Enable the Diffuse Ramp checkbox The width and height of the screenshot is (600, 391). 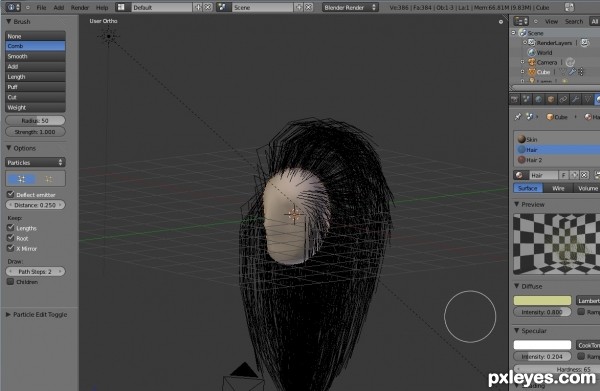click(x=581, y=311)
